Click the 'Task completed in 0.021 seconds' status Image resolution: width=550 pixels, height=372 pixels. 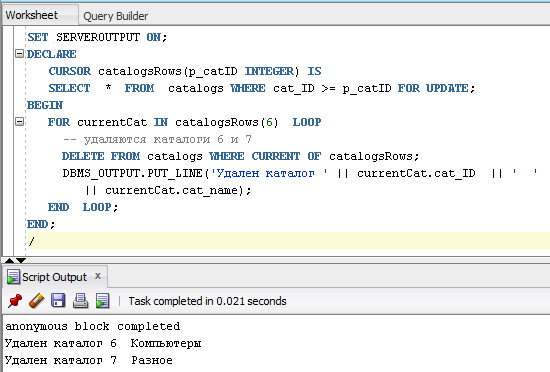(x=207, y=301)
